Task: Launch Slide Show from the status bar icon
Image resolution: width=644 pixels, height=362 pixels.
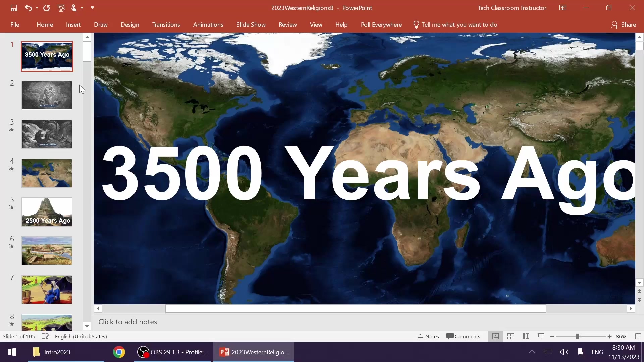Action: pyautogui.click(x=541, y=336)
